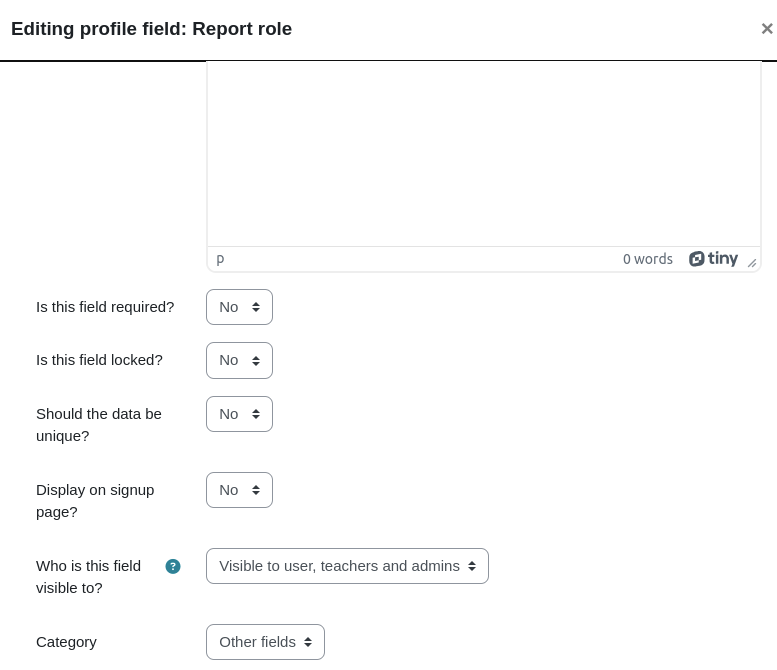
Task: Click the 'Is this field locked?' label
Action: click(x=99, y=360)
